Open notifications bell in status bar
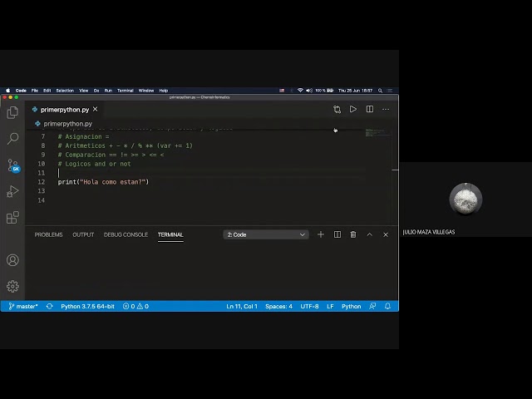Screen dimensions: 532x399 388,307
